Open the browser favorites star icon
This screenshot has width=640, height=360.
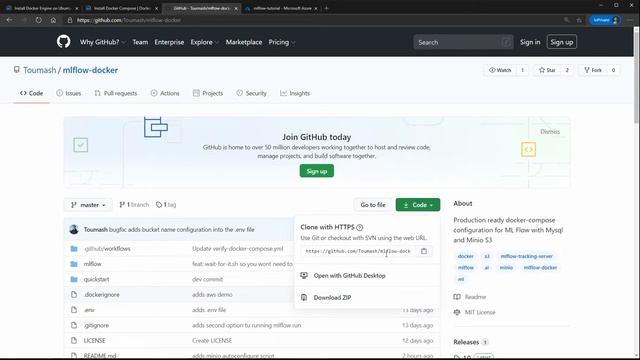(579, 20)
